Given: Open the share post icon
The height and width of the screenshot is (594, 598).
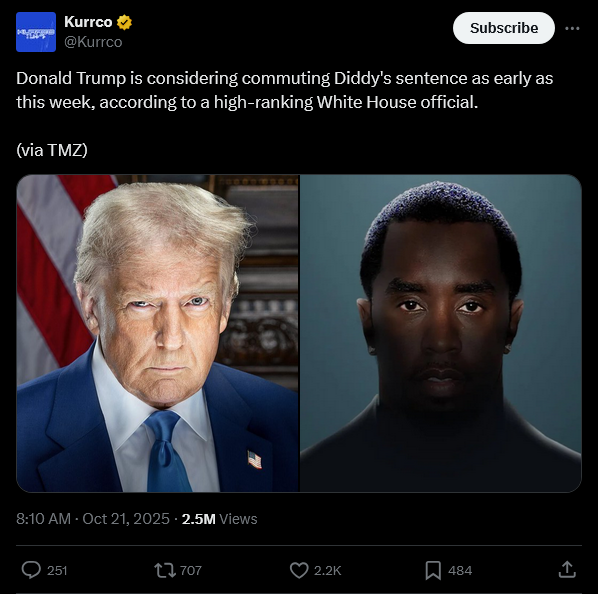Looking at the screenshot, I should [567, 570].
